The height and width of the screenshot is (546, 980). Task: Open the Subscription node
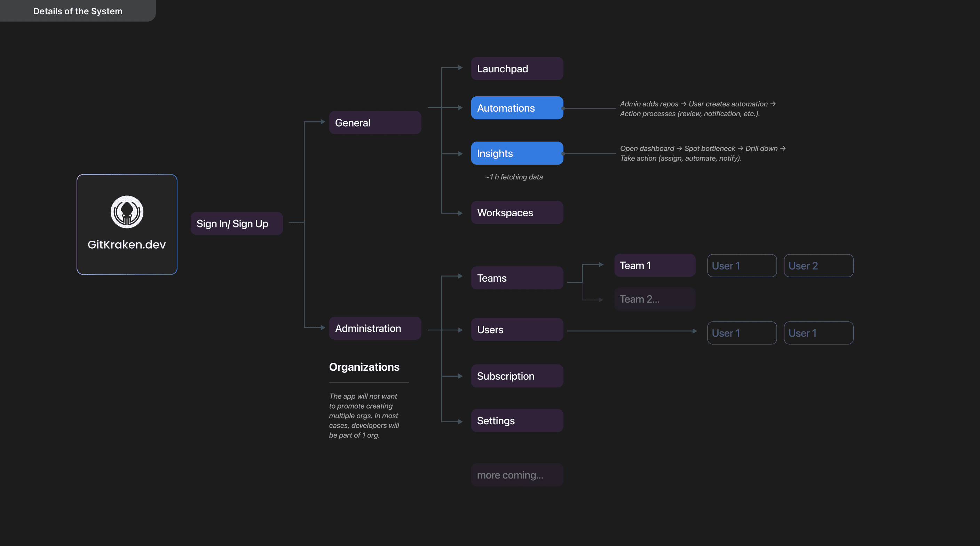pos(517,376)
